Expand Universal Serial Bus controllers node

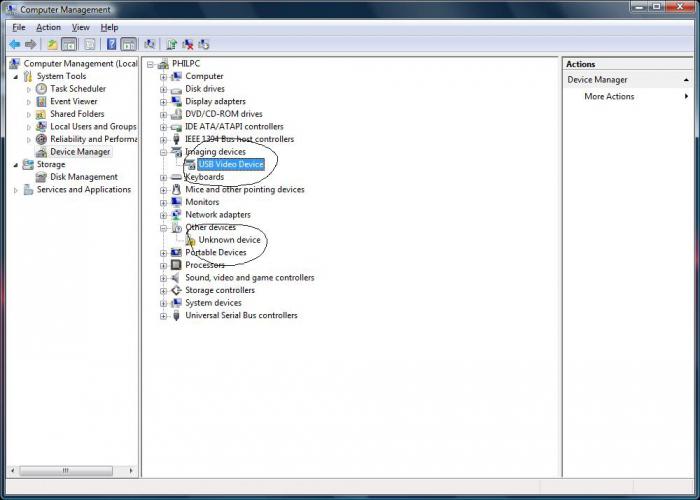163,316
